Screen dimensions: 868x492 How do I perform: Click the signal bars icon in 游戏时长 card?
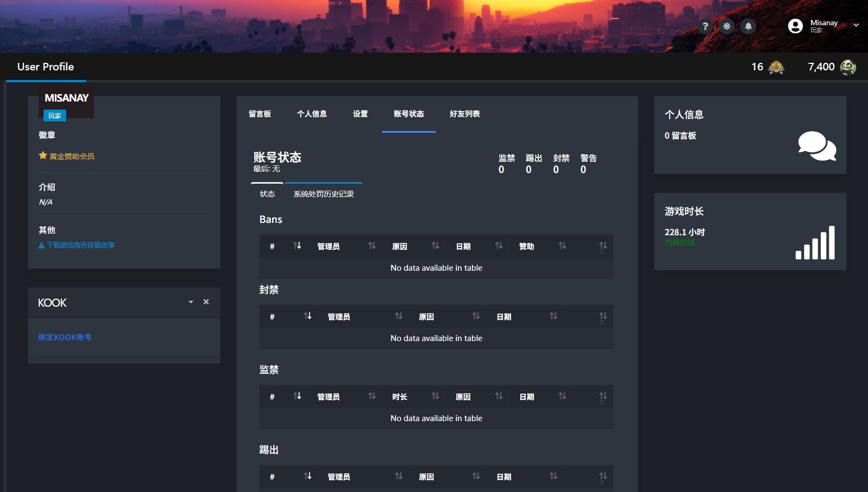[815, 243]
